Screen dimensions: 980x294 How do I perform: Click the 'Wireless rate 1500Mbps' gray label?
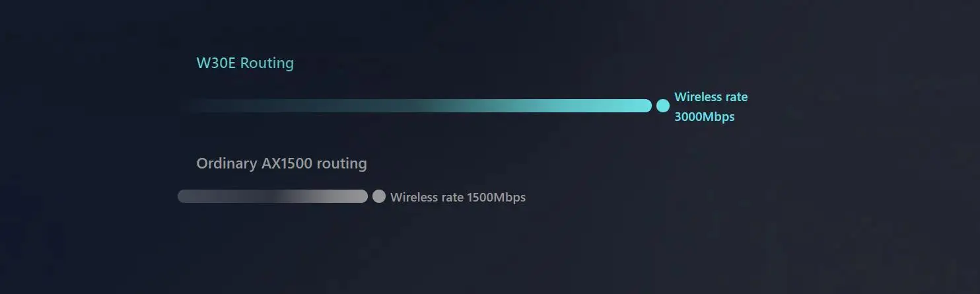click(458, 197)
